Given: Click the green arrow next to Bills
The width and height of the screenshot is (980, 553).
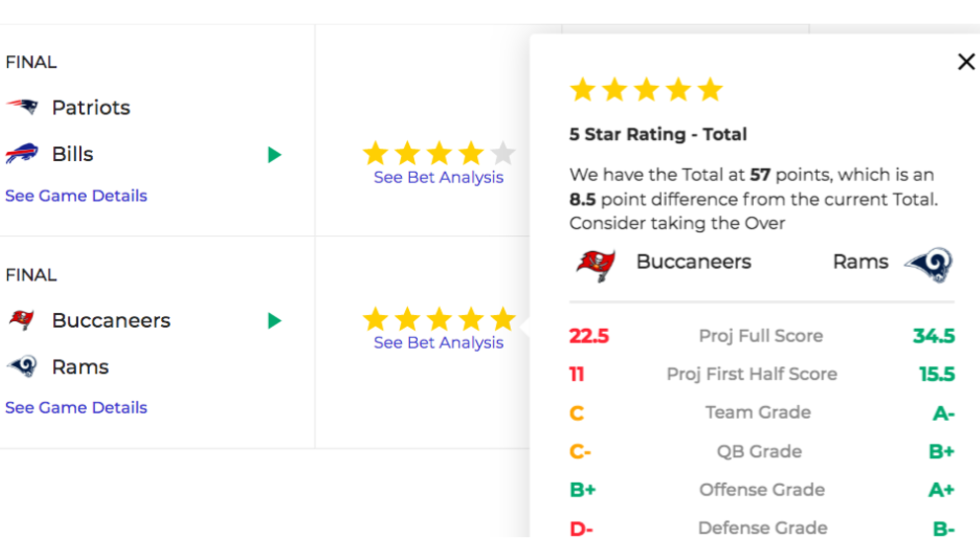Looking at the screenshot, I should point(275,154).
